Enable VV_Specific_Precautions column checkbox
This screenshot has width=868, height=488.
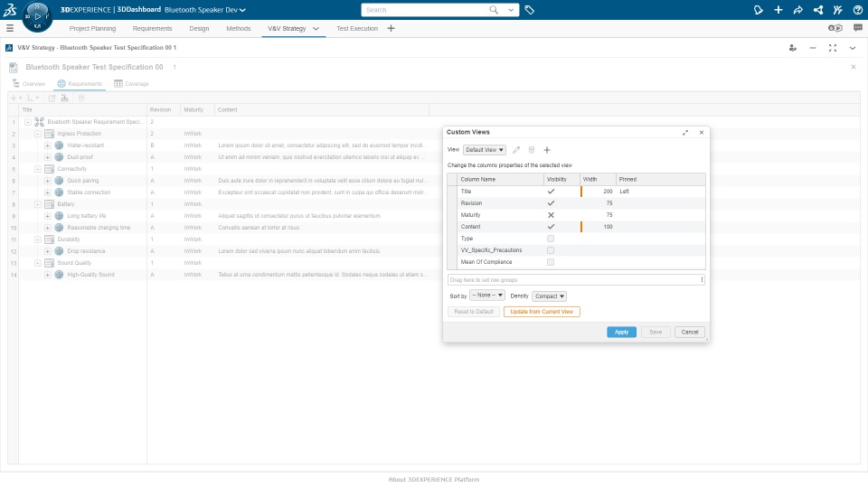[x=551, y=250]
